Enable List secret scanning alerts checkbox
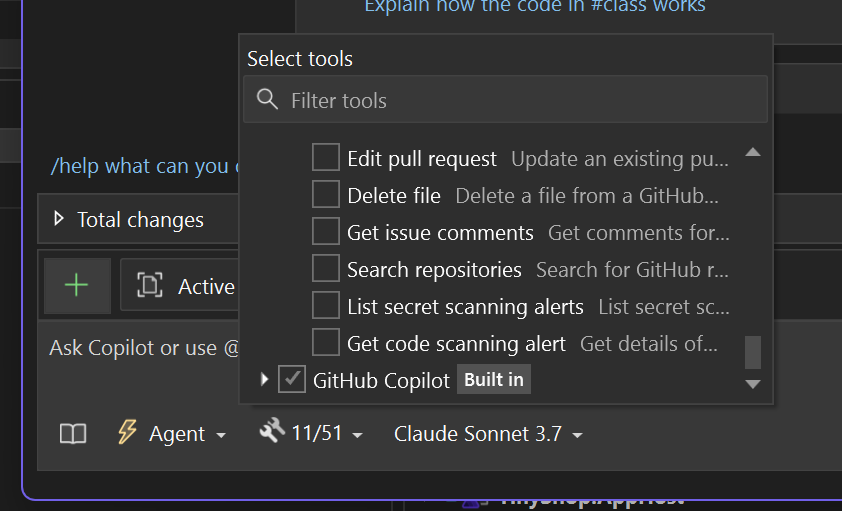The height and width of the screenshot is (511, 842). pos(326,306)
